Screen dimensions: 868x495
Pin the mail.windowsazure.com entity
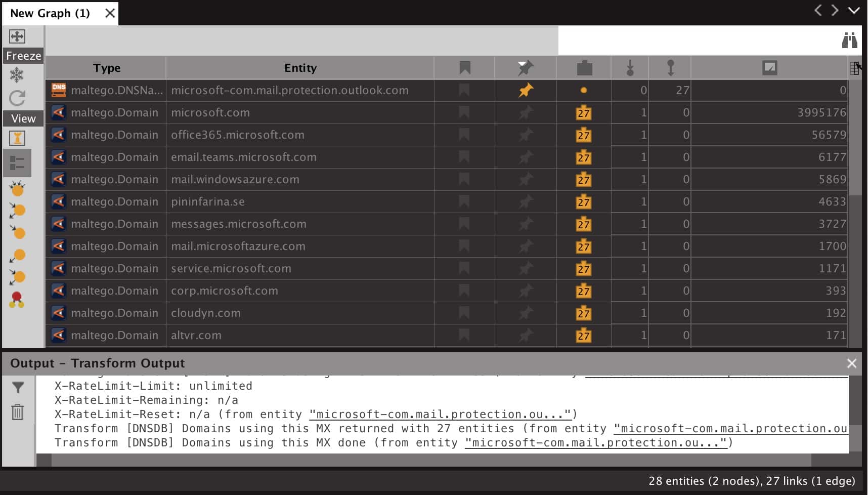tap(526, 179)
